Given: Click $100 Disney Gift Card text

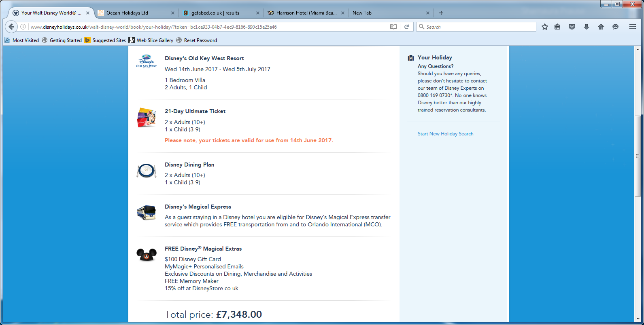Looking at the screenshot, I should pyautogui.click(x=193, y=259).
